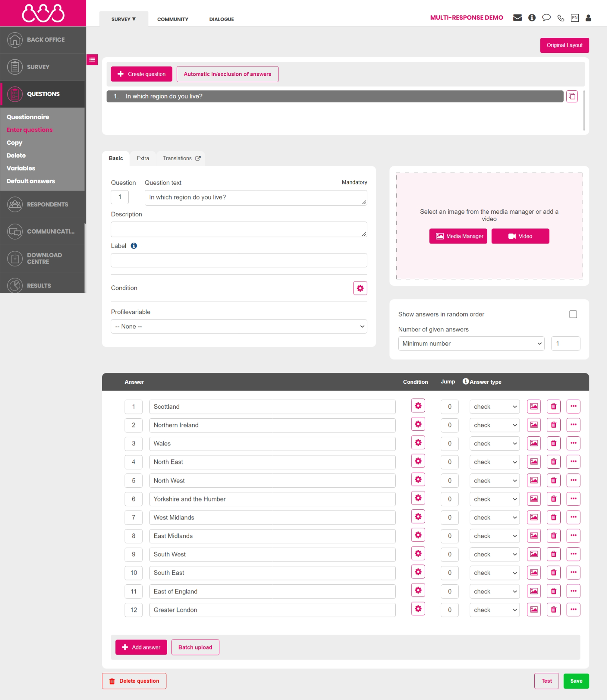Open Questionnaire in sidebar submenu
The width and height of the screenshot is (607, 700).
(x=28, y=117)
